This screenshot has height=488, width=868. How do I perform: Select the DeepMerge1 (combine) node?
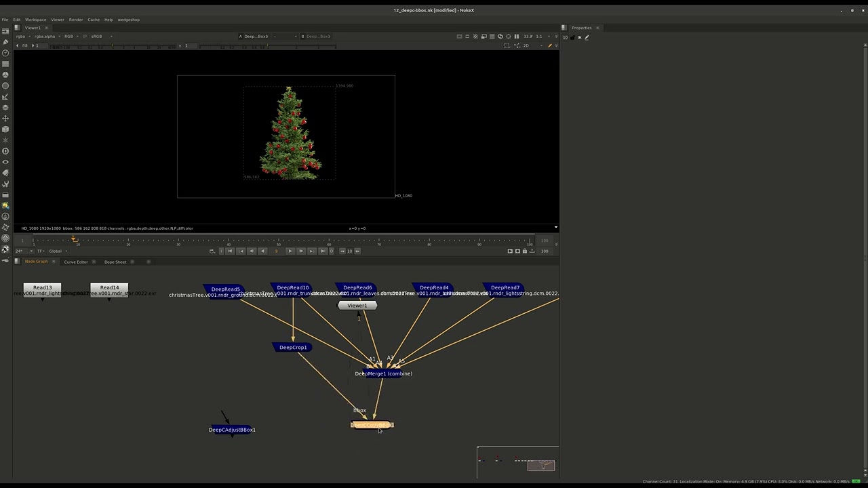[384, 373]
